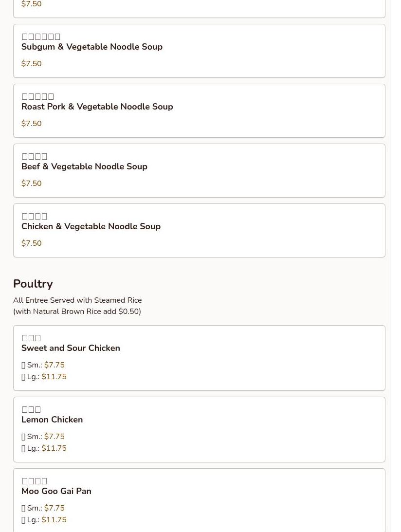Viewport: 401px width, 532px height.
Task: Click the $7.50 price under Subgum soup
Action: tap(32, 64)
